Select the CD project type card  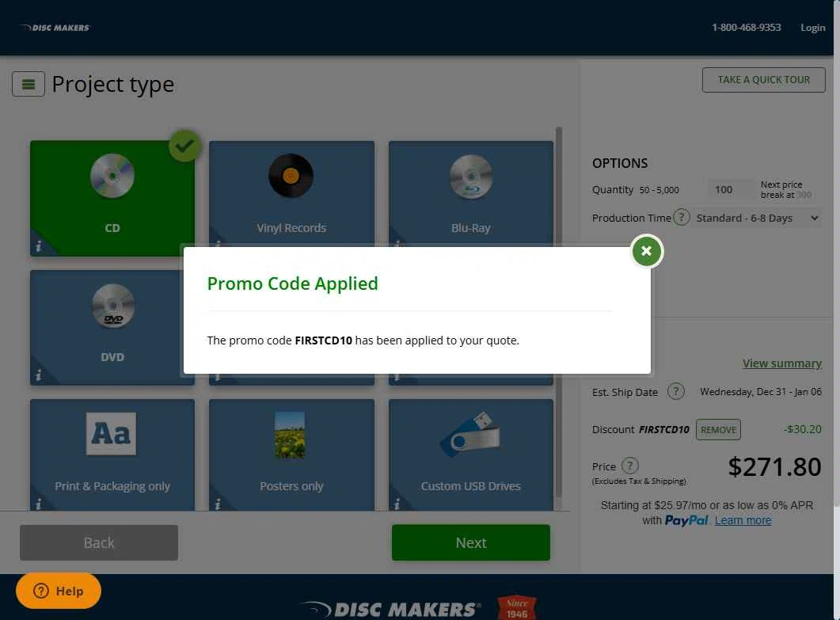pos(112,198)
